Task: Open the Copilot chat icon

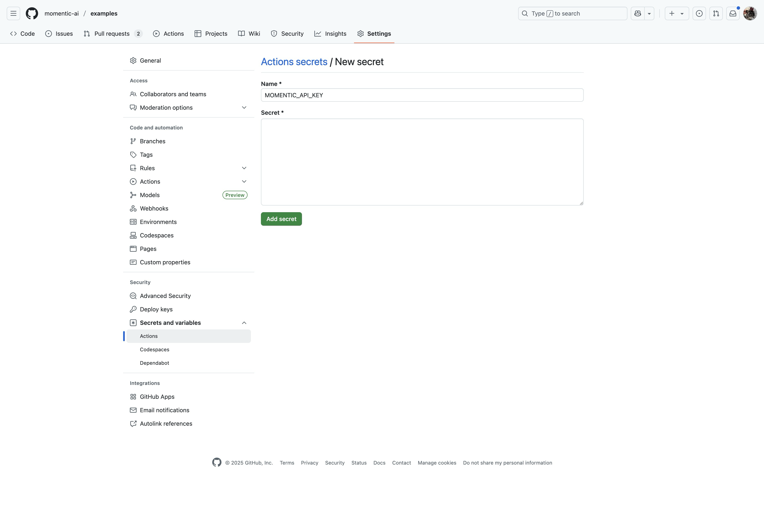Action: pyautogui.click(x=638, y=13)
